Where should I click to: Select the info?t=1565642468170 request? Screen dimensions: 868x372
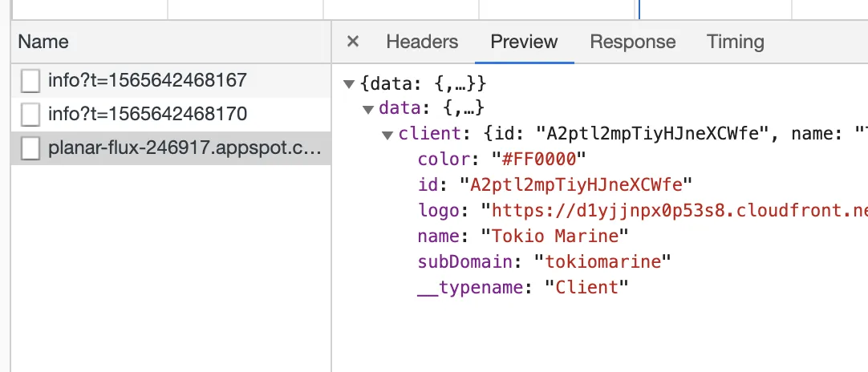pos(147,115)
